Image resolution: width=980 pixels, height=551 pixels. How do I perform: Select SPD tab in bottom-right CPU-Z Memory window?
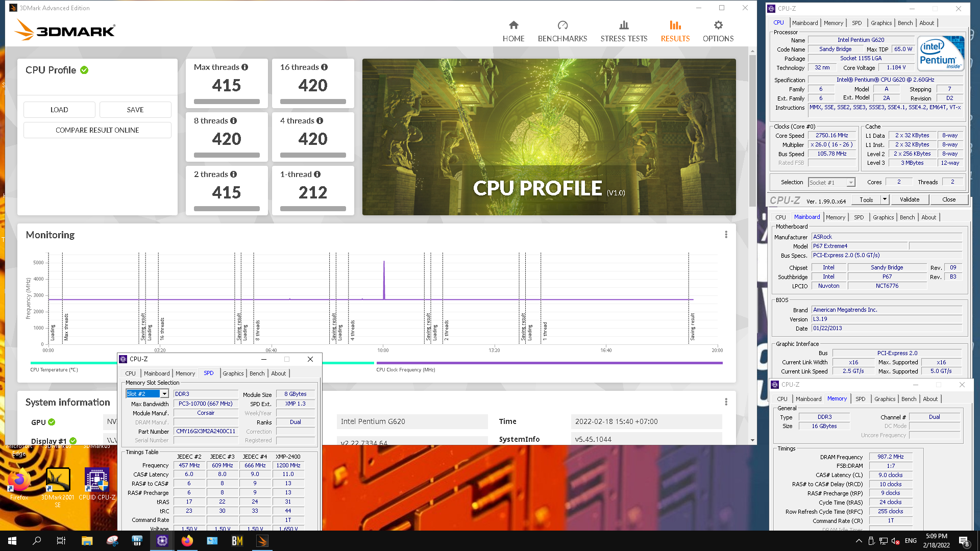click(861, 399)
